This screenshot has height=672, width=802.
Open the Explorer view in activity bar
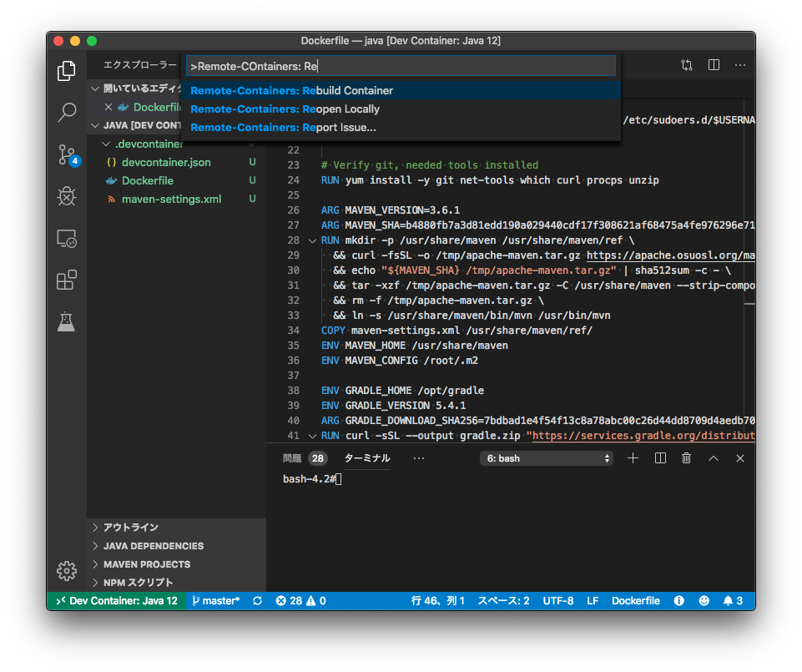pos(67,71)
